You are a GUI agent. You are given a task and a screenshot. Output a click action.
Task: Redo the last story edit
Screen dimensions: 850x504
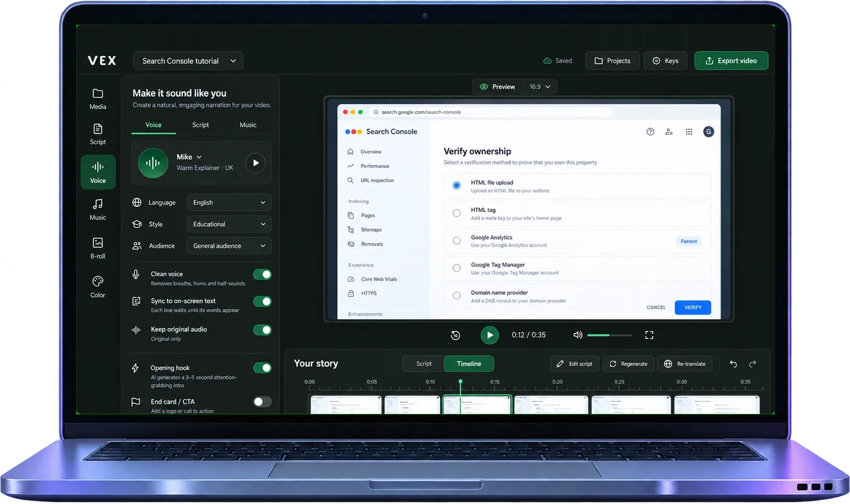point(753,364)
